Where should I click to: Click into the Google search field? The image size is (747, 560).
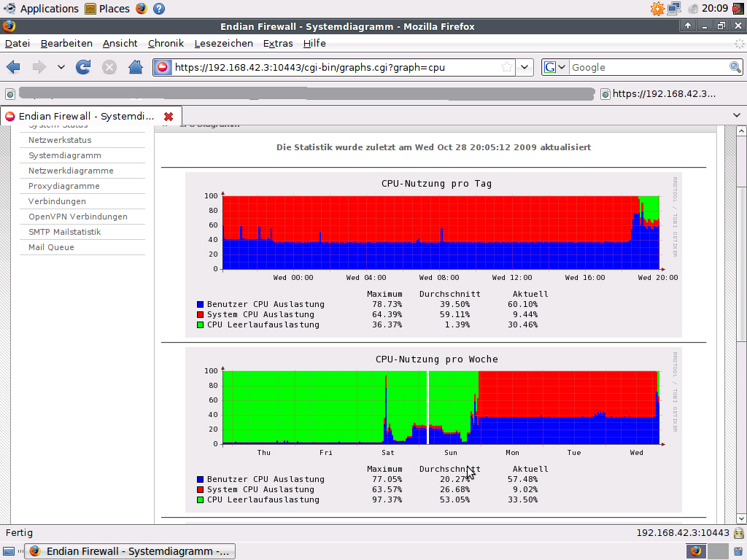click(x=649, y=67)
